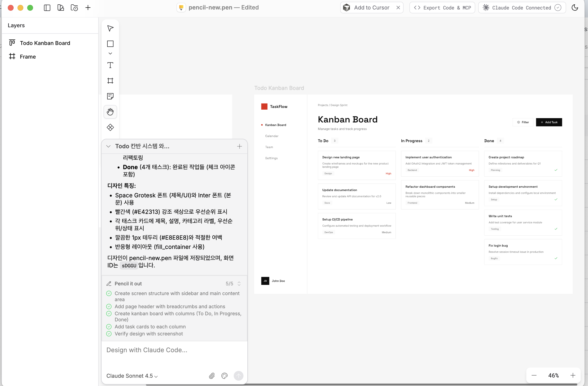588x386 pixels.
Task: Collapse the Todo chat conversation panel
Action: point(108,146)
